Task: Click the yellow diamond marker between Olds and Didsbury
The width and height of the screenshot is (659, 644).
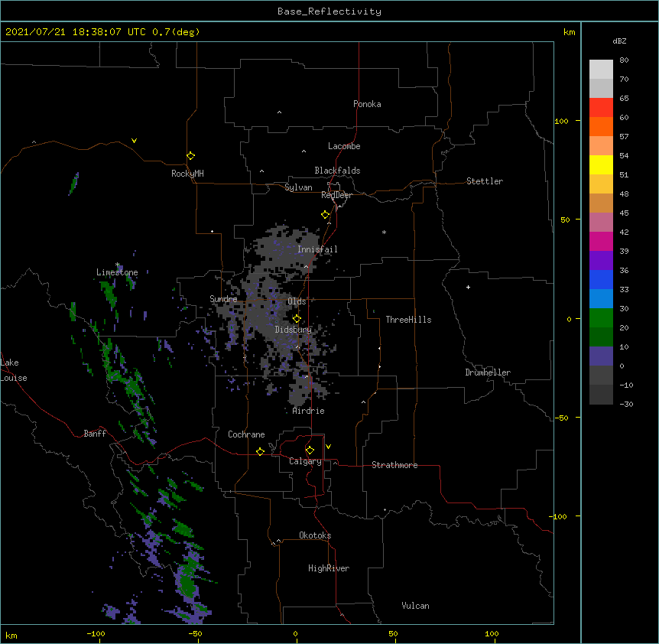Action: (297, 318)
